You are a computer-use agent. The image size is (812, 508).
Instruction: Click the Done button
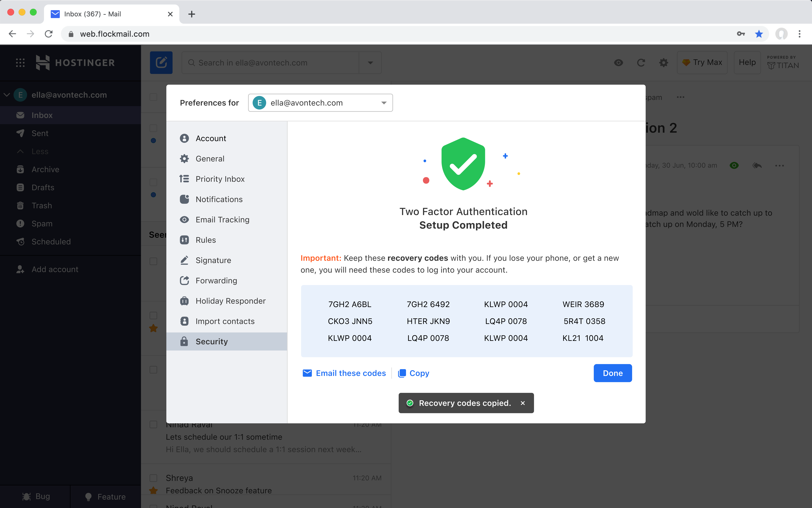click(613, 373)
